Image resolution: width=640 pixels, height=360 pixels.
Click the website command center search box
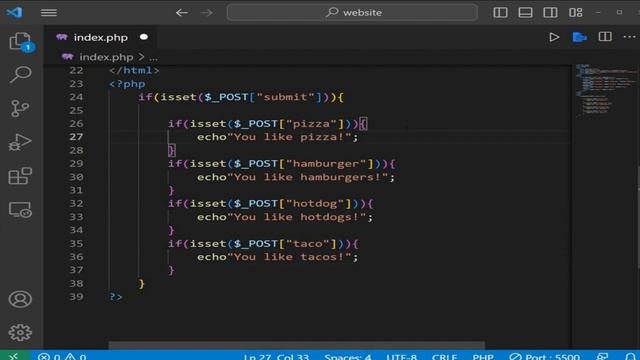tap(352, 13)
